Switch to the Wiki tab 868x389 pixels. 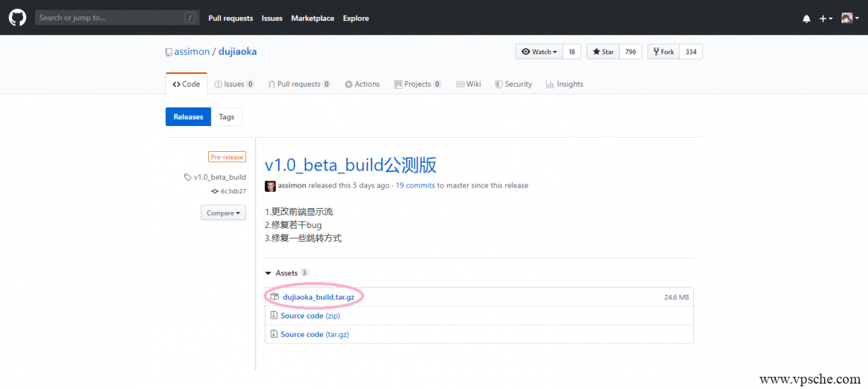(x=469, y=84)
